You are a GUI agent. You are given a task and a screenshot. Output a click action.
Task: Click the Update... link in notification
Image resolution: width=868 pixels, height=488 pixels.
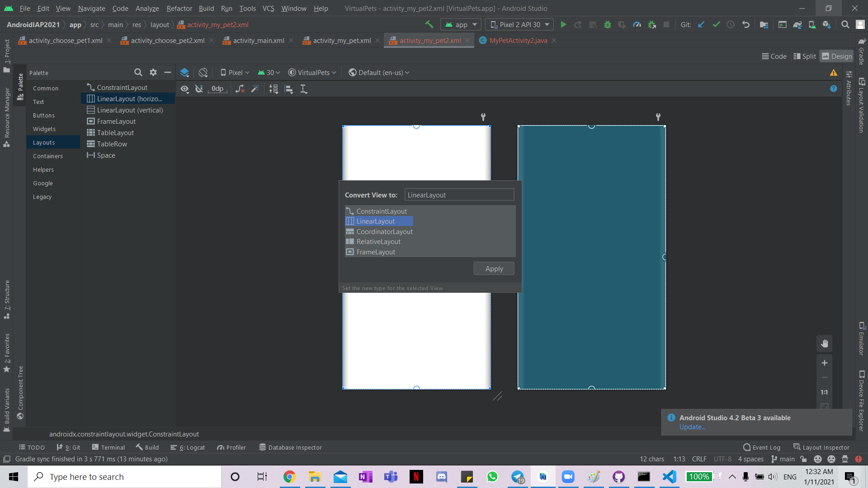click(x=692, y=427)
